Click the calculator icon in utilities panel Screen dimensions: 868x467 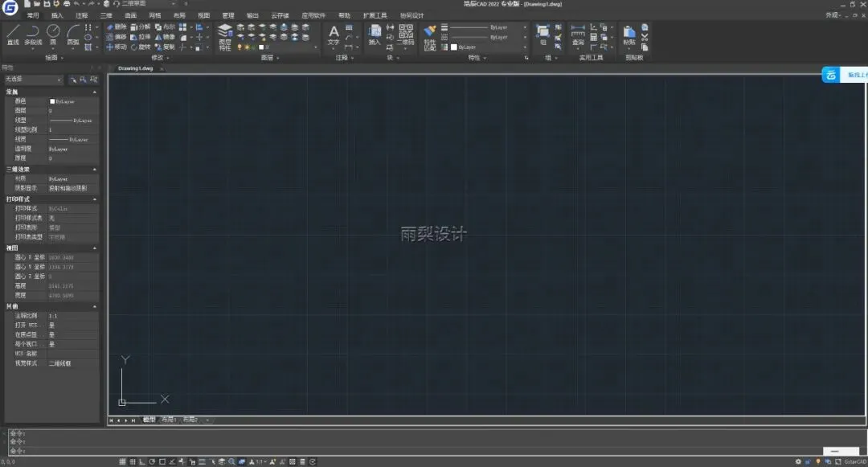593,37
